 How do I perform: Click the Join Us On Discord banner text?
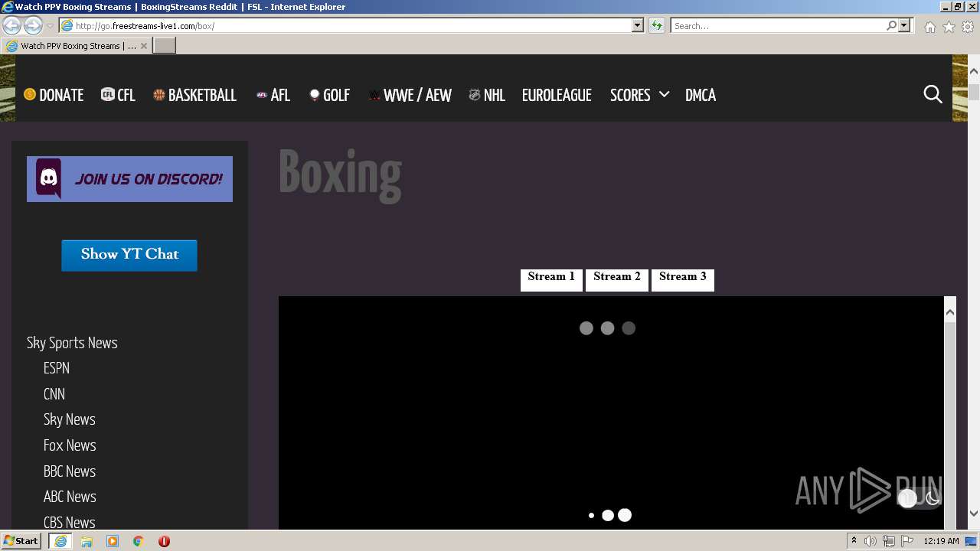[x=149, y=179]
